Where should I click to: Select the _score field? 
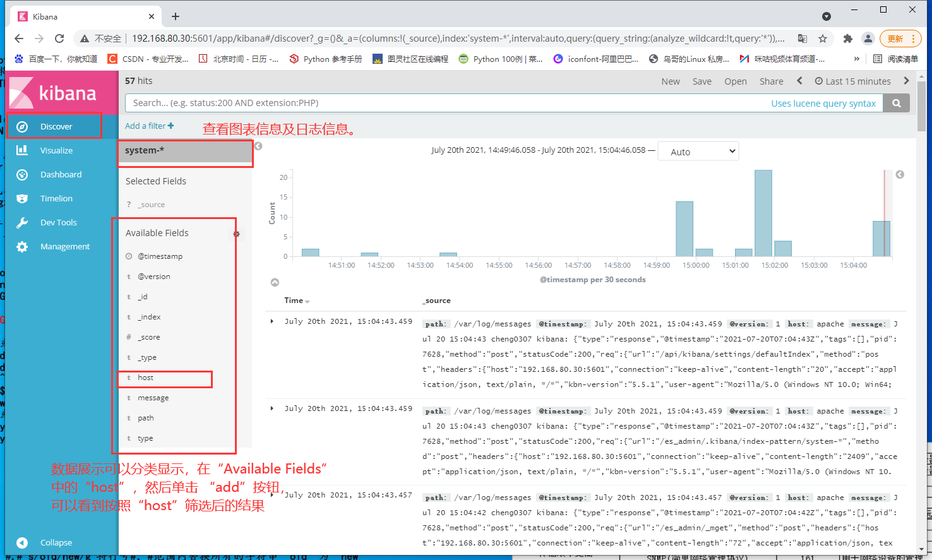(x=149, y=337)
